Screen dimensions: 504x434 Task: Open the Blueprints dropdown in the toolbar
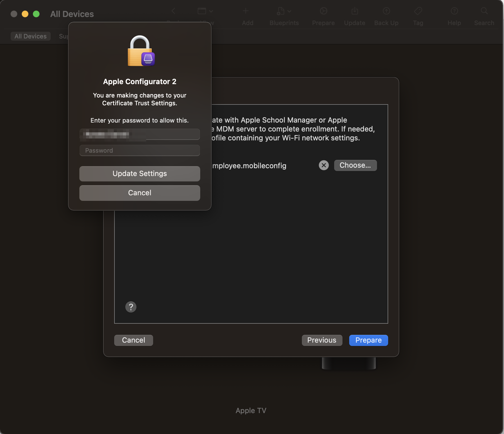[x=284, y=11]
